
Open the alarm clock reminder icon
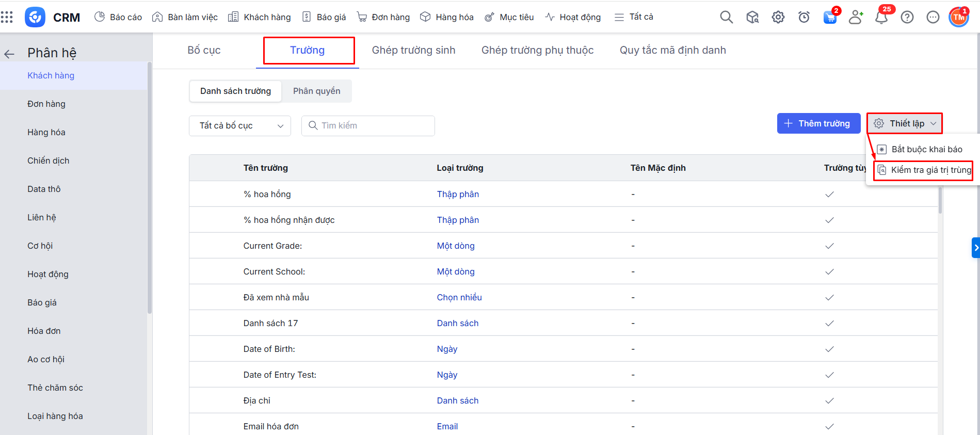point(804,17)
